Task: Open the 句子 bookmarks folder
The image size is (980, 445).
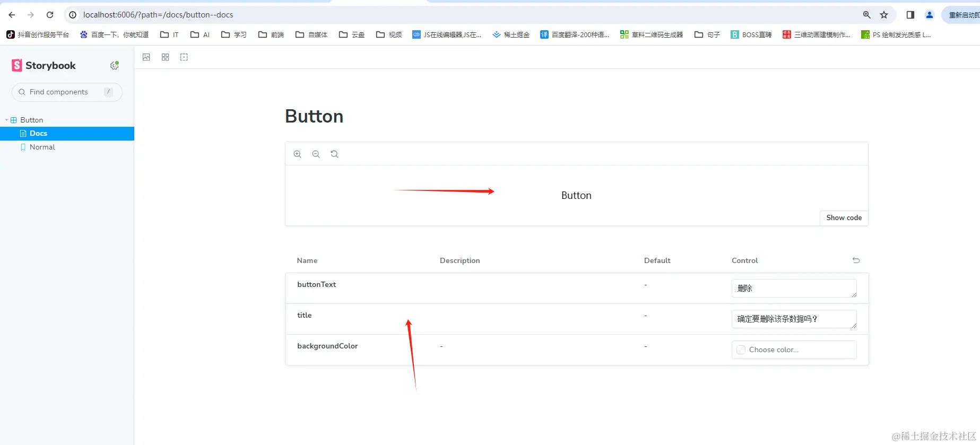Action: [707, 35]
